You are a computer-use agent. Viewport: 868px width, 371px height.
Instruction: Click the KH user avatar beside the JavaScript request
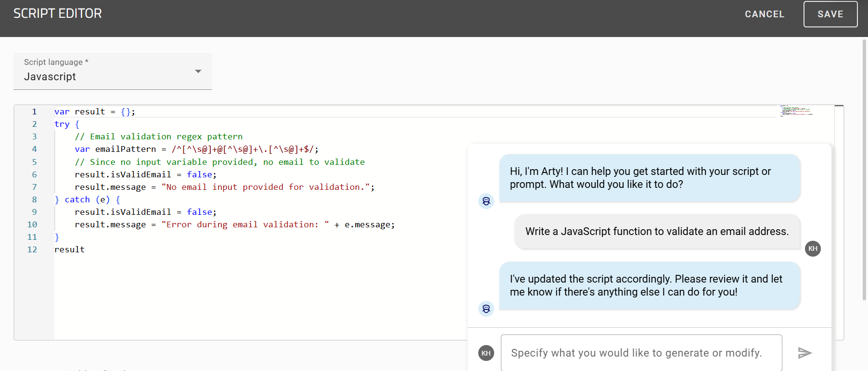(x=813, y=248)
